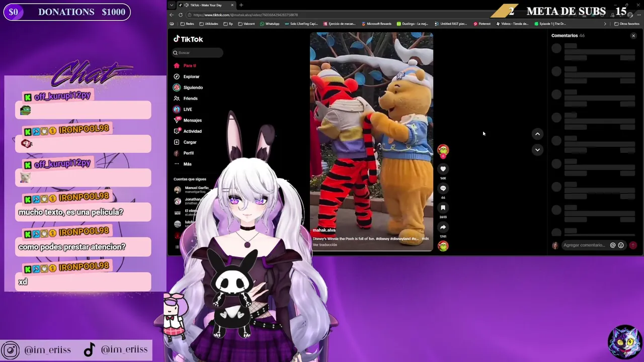Screen dimensions: 644x362
Task: Click the TikTok icon in stream overlay
Action: 89,349
